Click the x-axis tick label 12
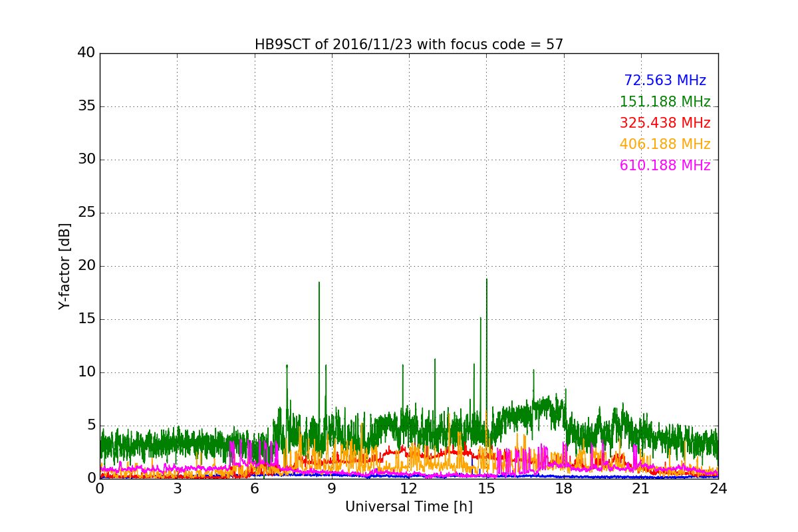This screenshot has width=798, height=532. coord(409,489)
